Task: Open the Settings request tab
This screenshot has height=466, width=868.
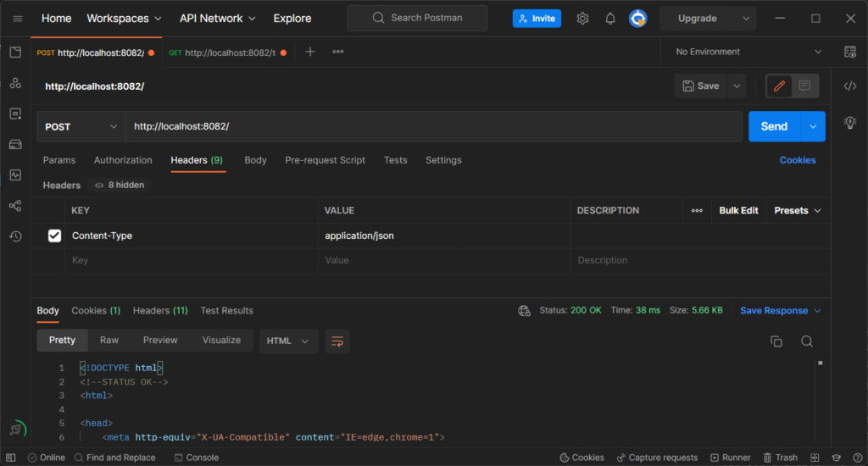Action: tap(443, 160)
